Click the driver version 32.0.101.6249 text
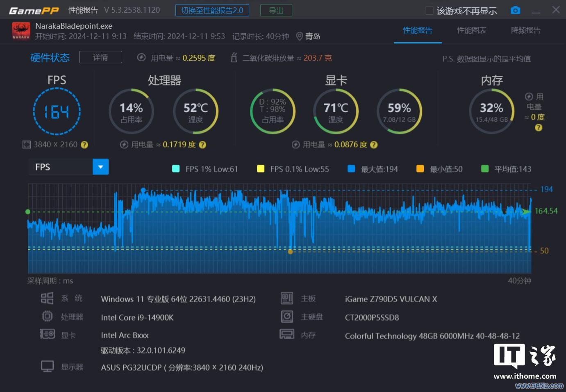This screenshot has width=566, height=392. pyautogui.click(x=143, y=351)
